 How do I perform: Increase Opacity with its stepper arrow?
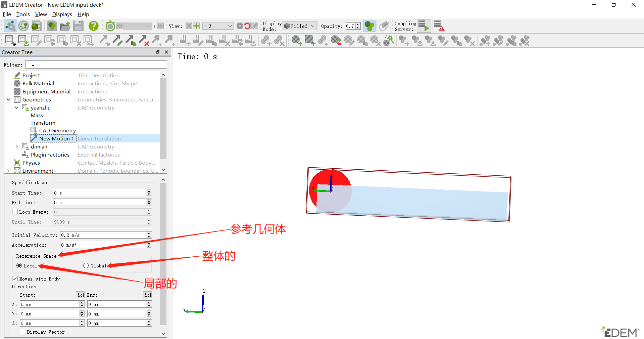(357, 24)
